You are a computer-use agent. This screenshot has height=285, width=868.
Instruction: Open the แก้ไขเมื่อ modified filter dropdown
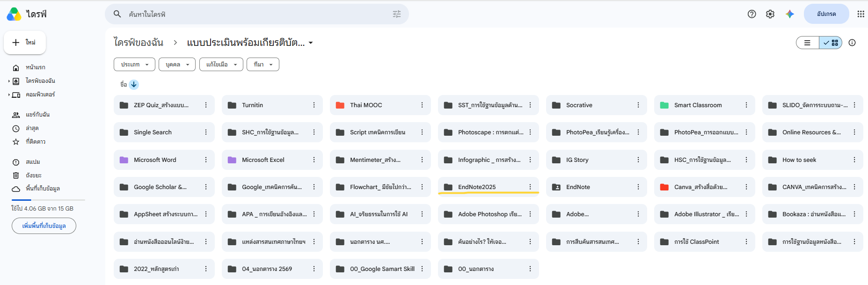pyautogui.click(x=221, y=65)
